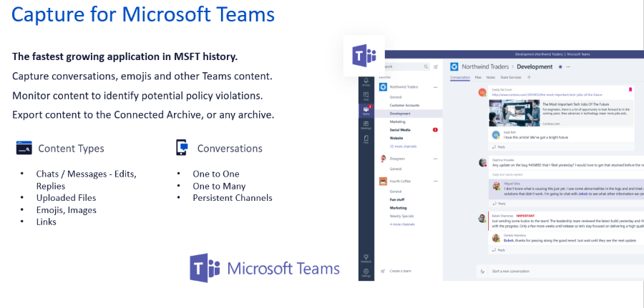
Task: Click the 'Persistent Channels' bullet text
Action: [x=233, y=198]
